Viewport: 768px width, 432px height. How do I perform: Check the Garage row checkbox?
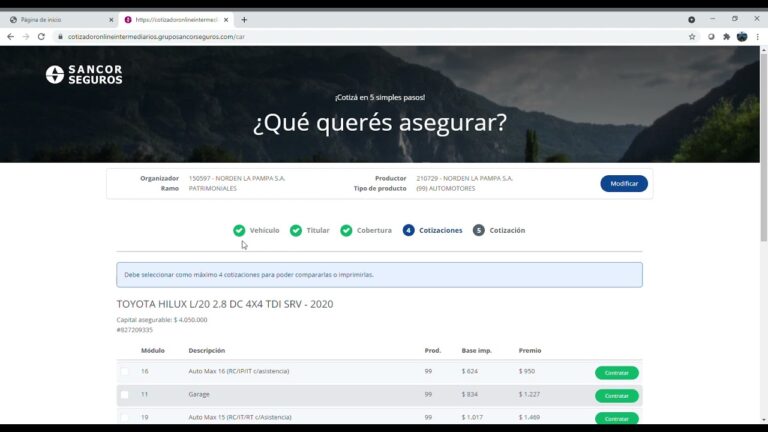click(x=124, y=395)
